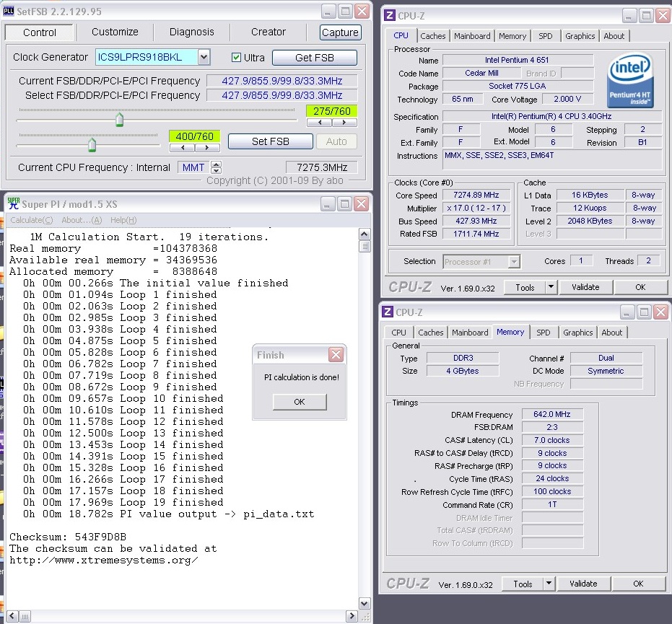Click Tools button in lower CPU-Z window

pyautogui.click(x=523, y=584)
